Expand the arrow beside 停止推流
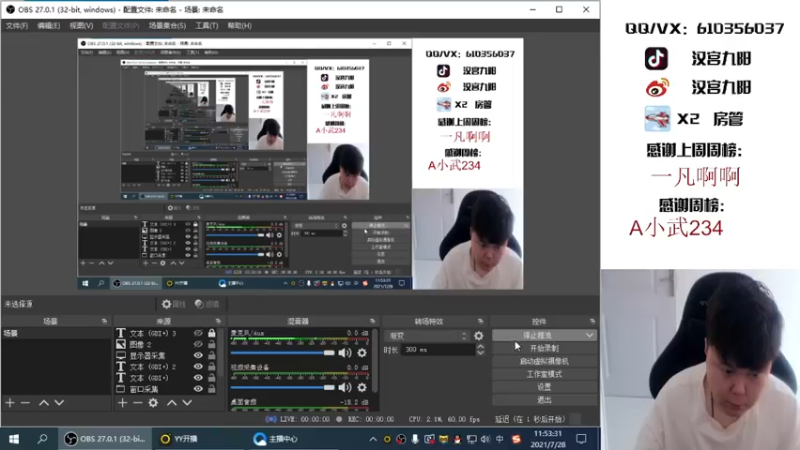Image resolution: width=800 pixels, height=450 pixels. 590,335
